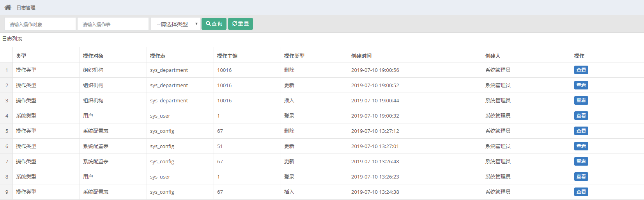
Task: Click 查看 for the 19:00:52 update log
Action: [x=581, y=85]
